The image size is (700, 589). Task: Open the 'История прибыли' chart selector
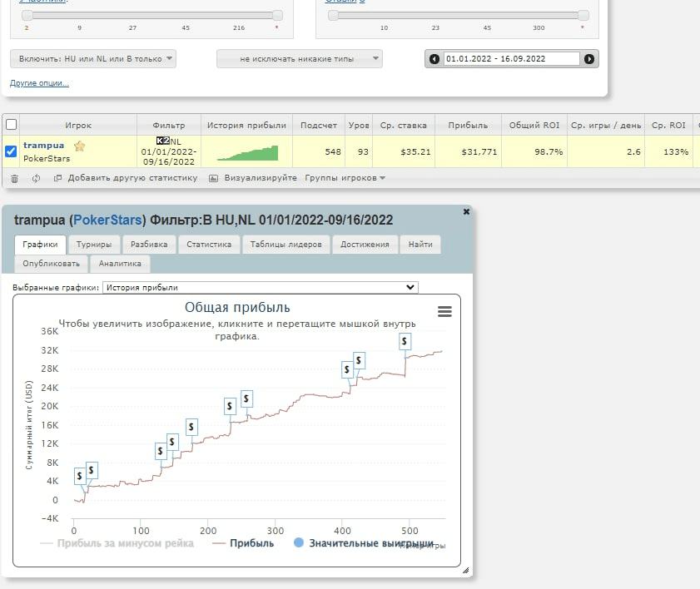pyautogui.click(x=261, y=287)
